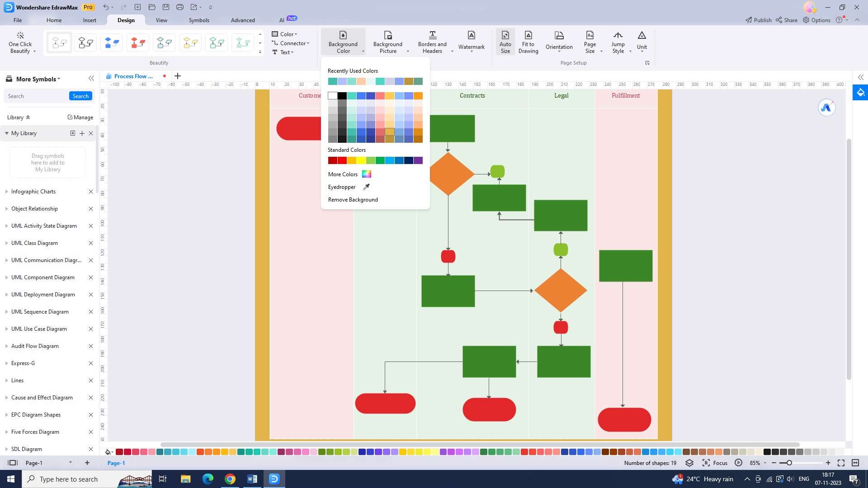
Task: Add symbol to My Library
Action: 82,133
